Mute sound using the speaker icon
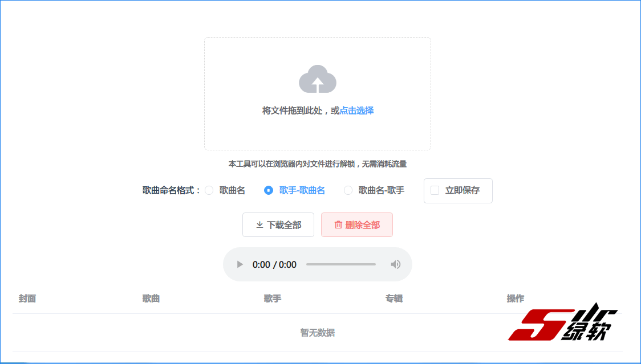The width and height of the screenshot is (641, 364). [395, 264]
